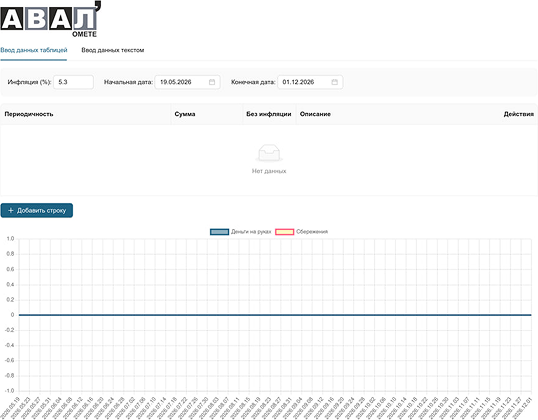Viewport: 538px width, 420px height.
Task: Click y-axis label 1.0 at chart top
Action: 10,238
